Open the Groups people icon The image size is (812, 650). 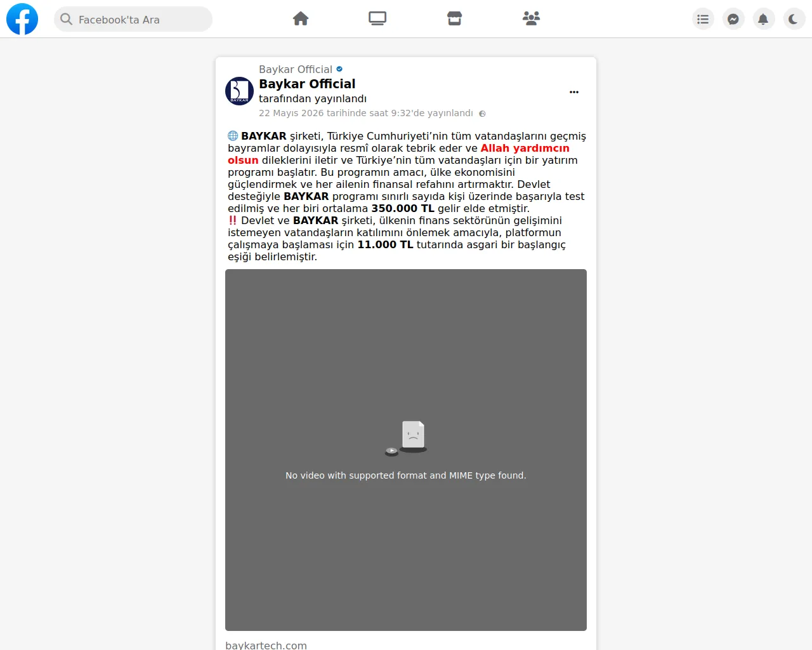[x=532, y=18]
